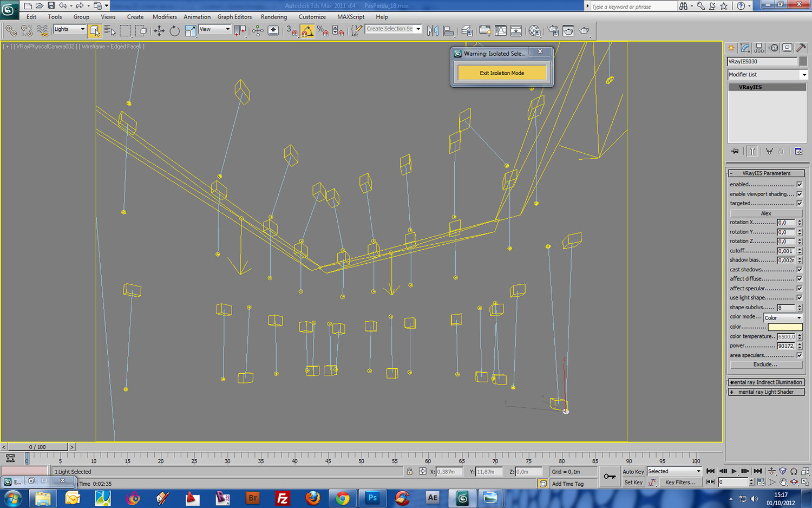The image size is (812, 508).
Task: Click the Alex button
Action: [765, 213]
